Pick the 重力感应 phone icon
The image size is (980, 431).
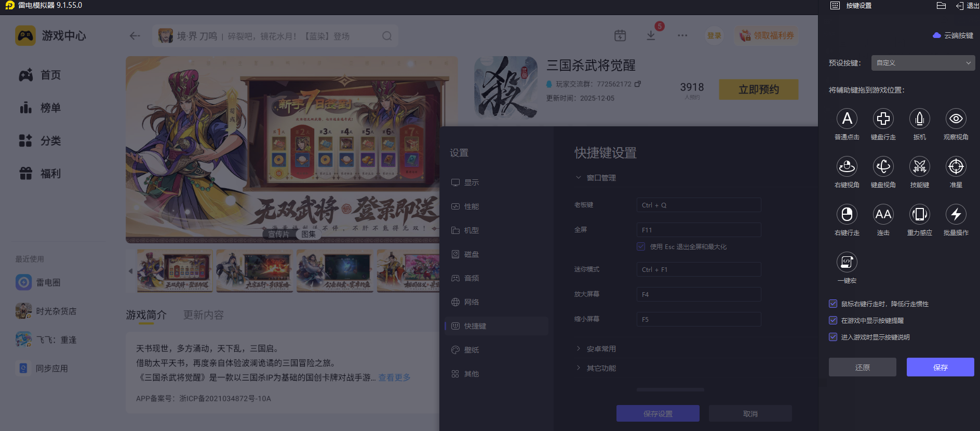[x=920, y=215]
